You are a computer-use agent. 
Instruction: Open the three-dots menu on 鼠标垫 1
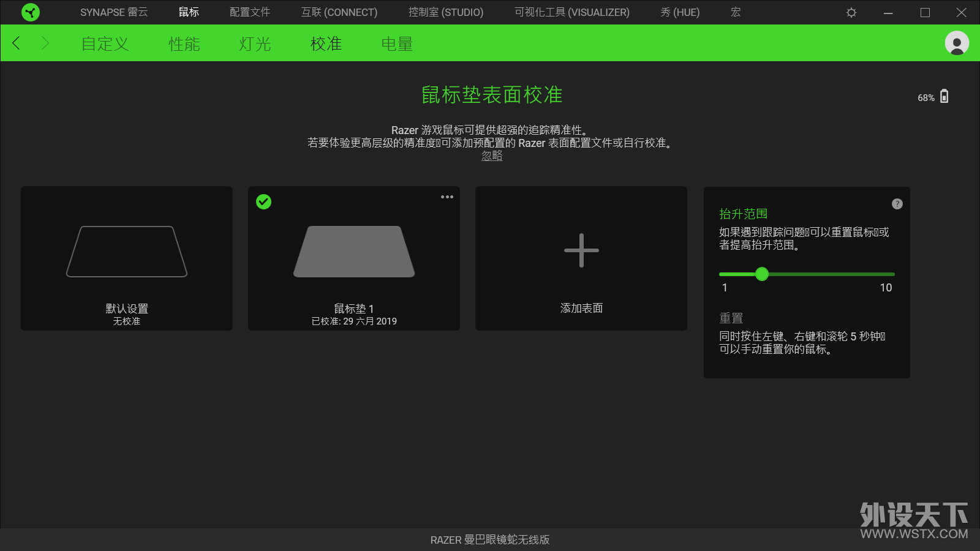tap(447, 197)
